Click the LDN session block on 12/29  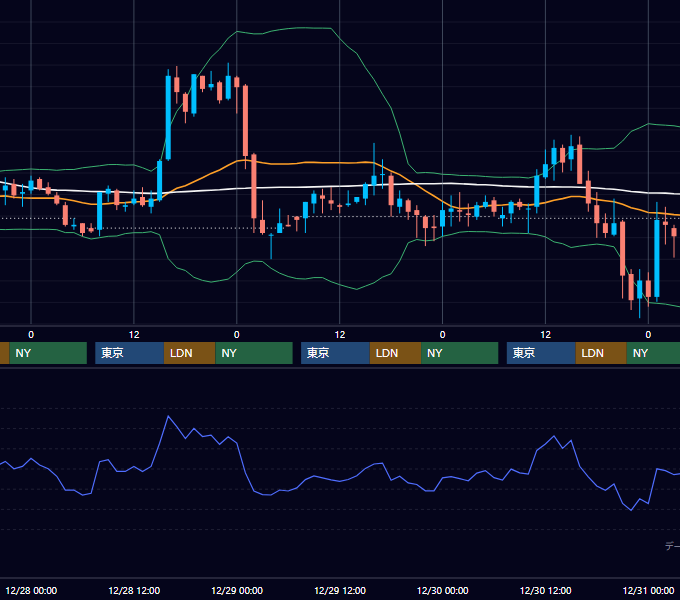[395, 353]
